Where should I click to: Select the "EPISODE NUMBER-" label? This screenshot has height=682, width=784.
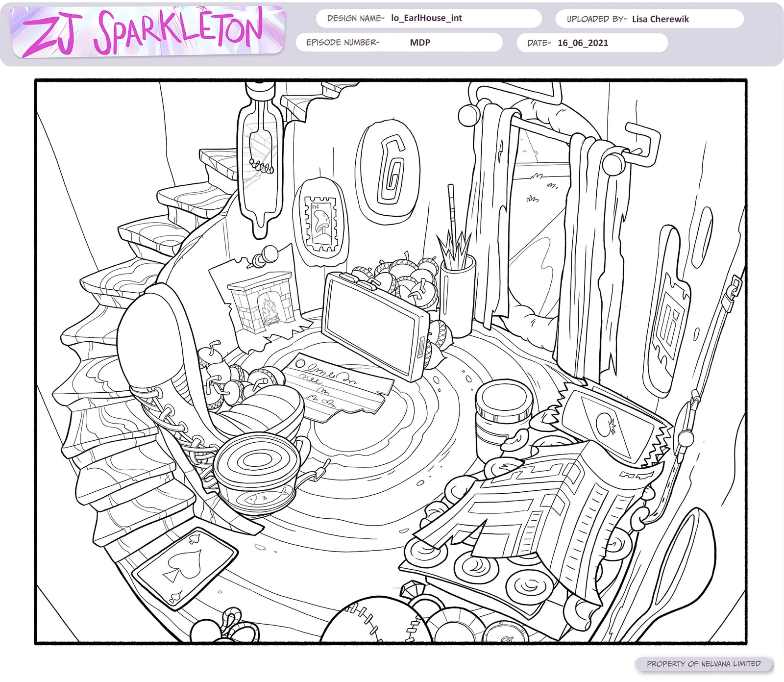pos(343,43)
